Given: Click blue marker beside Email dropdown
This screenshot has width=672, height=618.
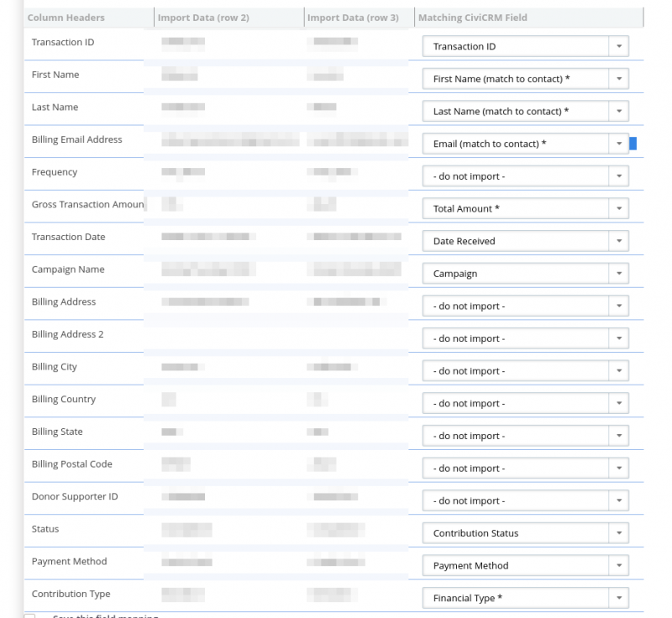Looking at the screenshot, I should click(x=633, y=144).
